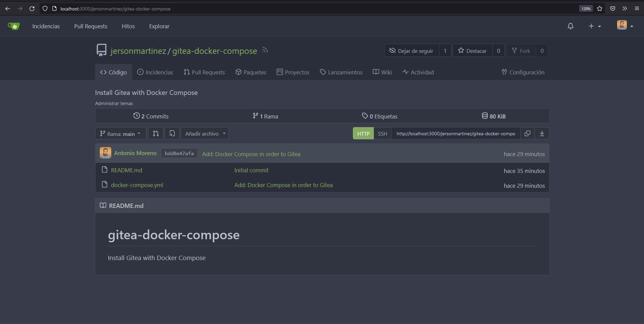
Task: Copy the clone URL with the copy icon
Action: 527,133
